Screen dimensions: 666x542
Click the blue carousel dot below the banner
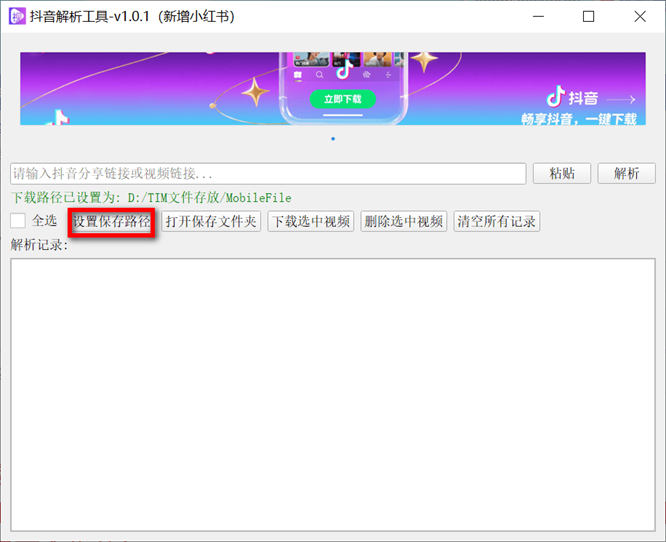pyautogui.click(x=333, y=139)
